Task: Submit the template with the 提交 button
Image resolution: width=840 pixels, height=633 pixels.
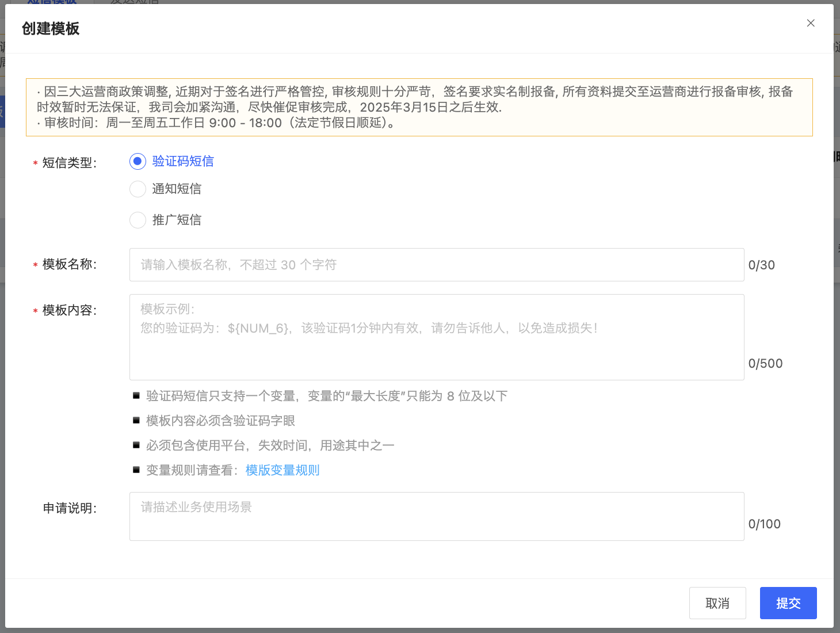Action: (x=788, y=603)
